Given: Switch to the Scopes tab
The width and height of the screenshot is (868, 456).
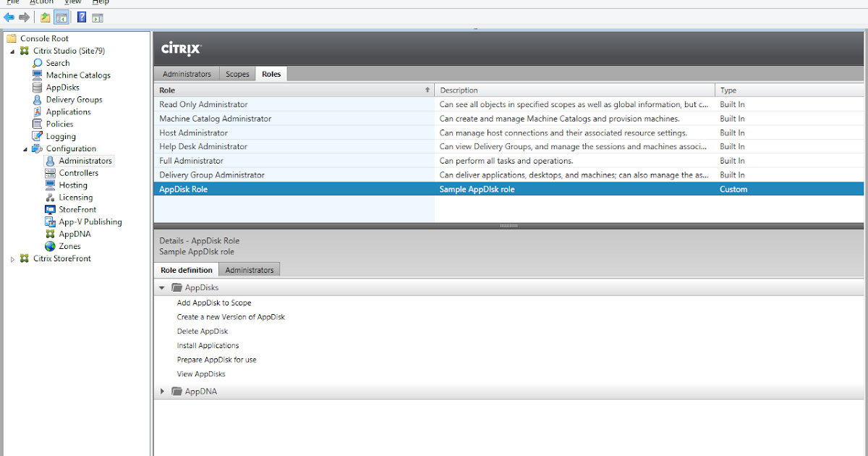Looking at the screenshot, I should tap(237, 73).
